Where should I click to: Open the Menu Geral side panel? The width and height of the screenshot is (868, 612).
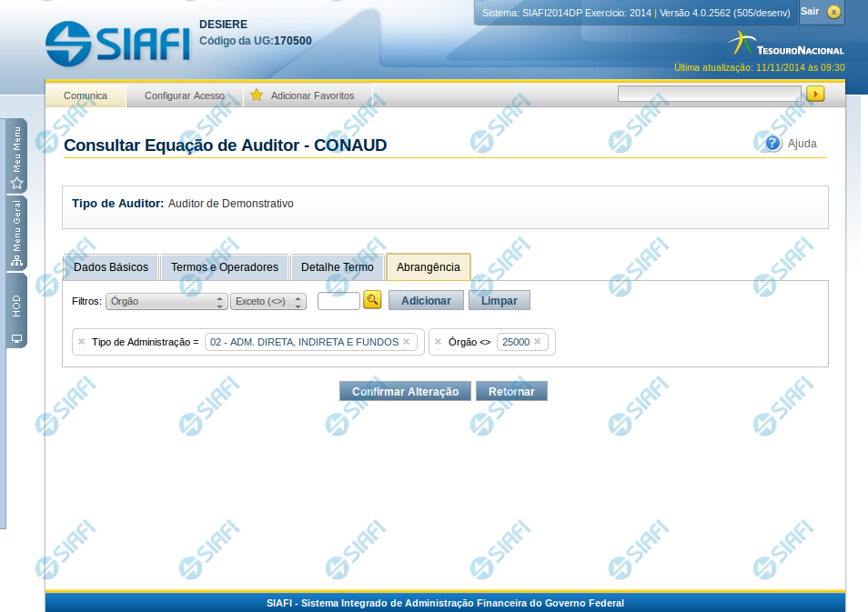coord(16,234)
